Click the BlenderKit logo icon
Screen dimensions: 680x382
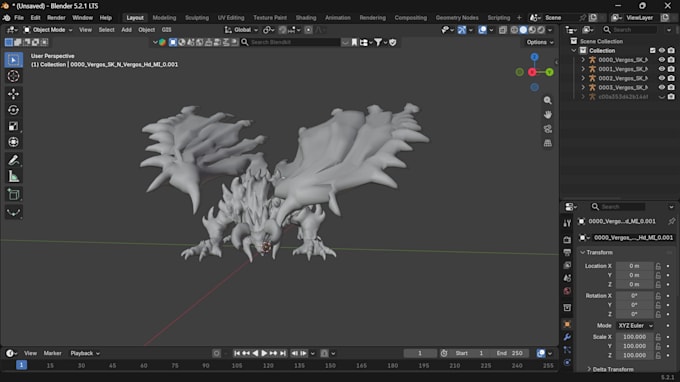pyautogui.click(x=162, y=42)
